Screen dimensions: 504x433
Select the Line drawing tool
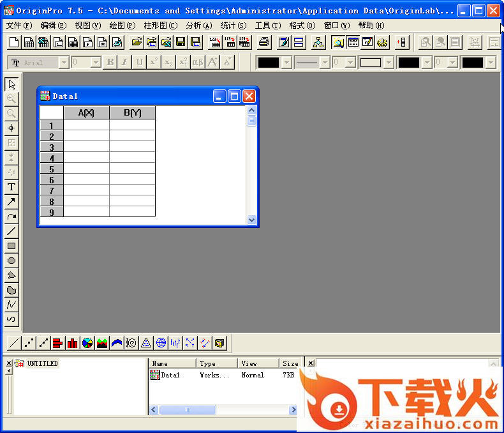[x=11, y=231]
